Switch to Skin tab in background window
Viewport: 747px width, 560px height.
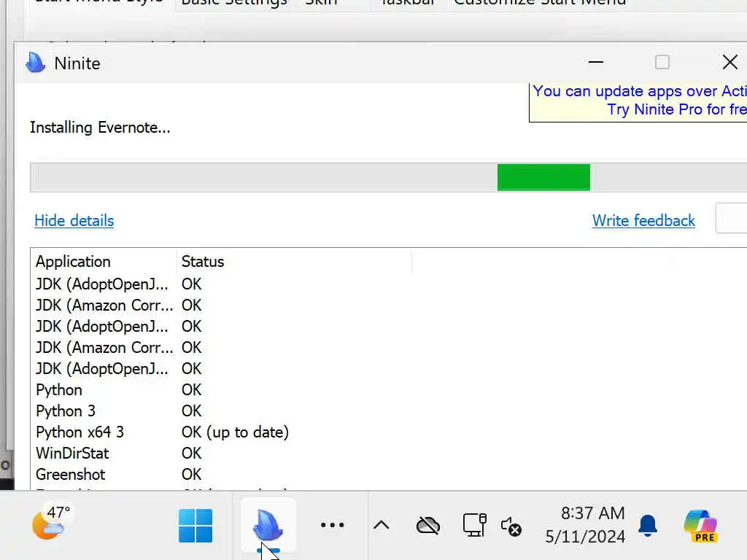pos(321,3)
